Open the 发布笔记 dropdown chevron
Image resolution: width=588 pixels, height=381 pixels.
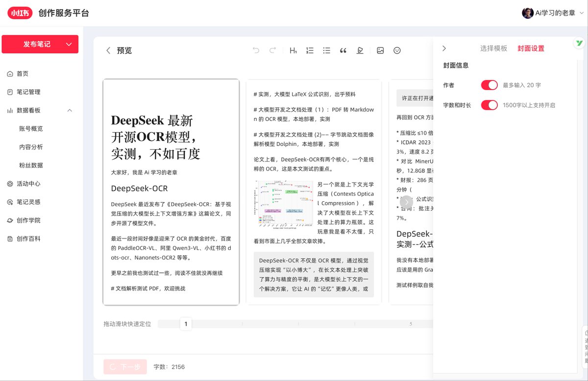coord(69,44)
